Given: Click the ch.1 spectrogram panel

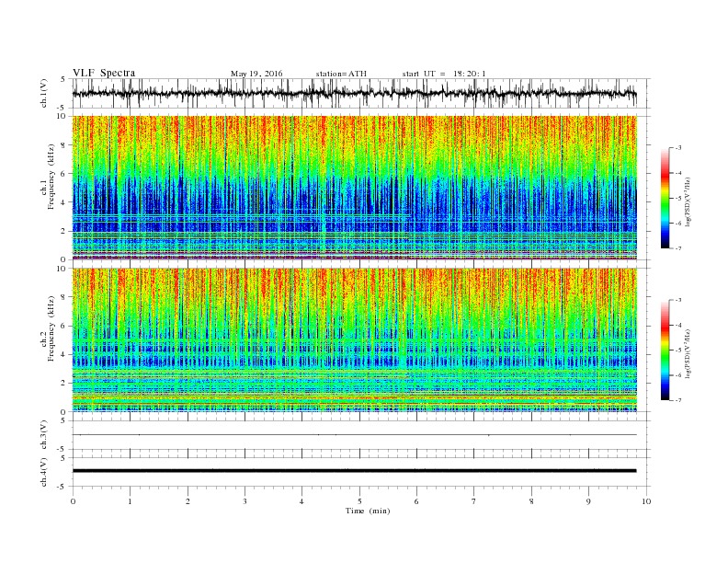Looking at the screenshot, I should 354,188.
